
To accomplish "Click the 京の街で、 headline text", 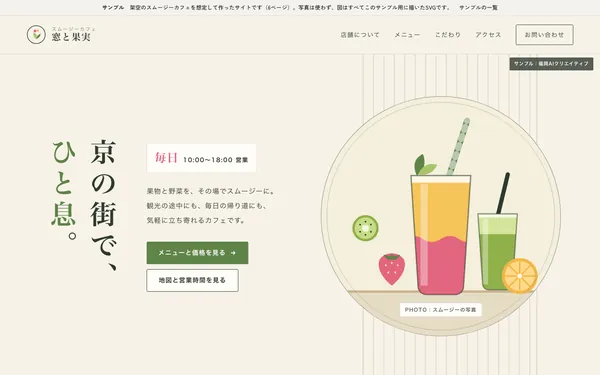I will pos(103,205).
